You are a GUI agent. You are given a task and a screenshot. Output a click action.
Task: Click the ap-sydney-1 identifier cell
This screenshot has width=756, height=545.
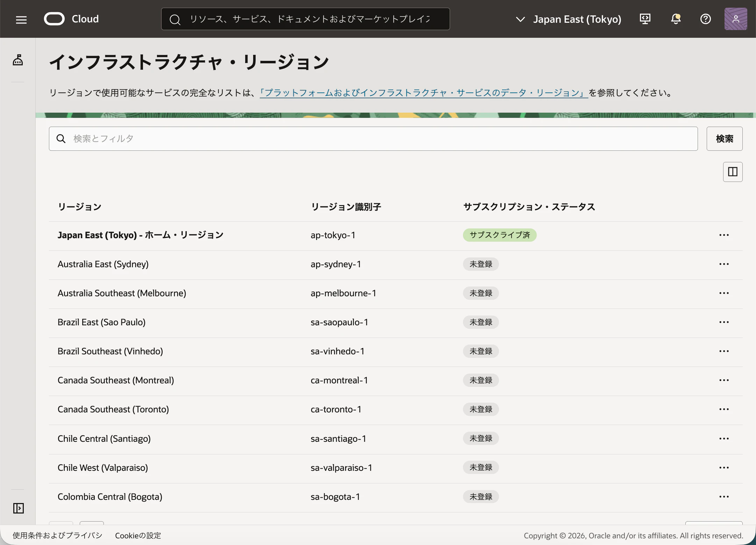336,264
